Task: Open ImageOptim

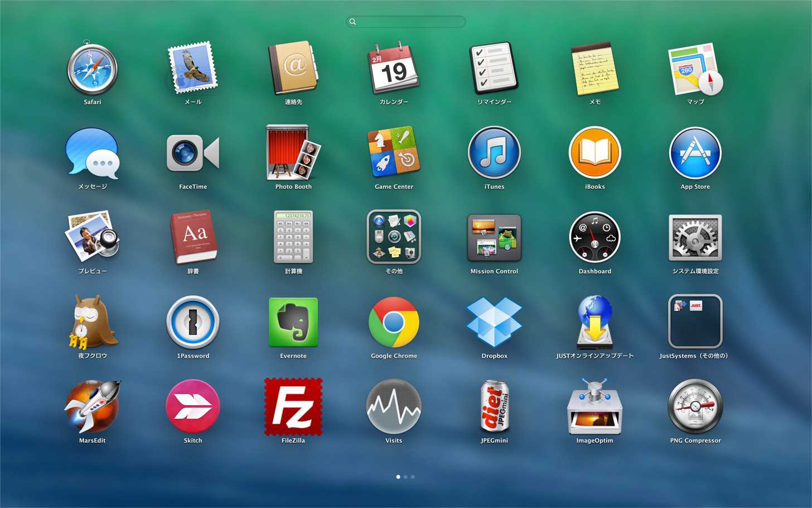Action: pos(594,407)
